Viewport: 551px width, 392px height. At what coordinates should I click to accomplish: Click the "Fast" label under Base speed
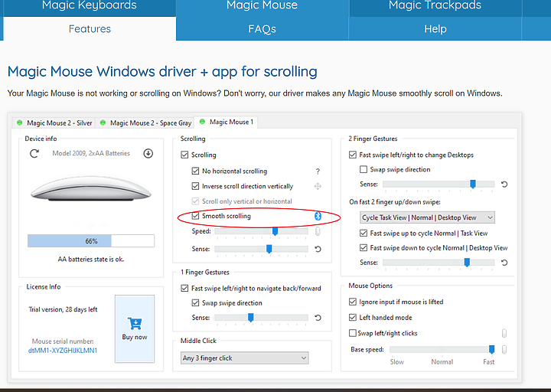[x=488, y=362]
